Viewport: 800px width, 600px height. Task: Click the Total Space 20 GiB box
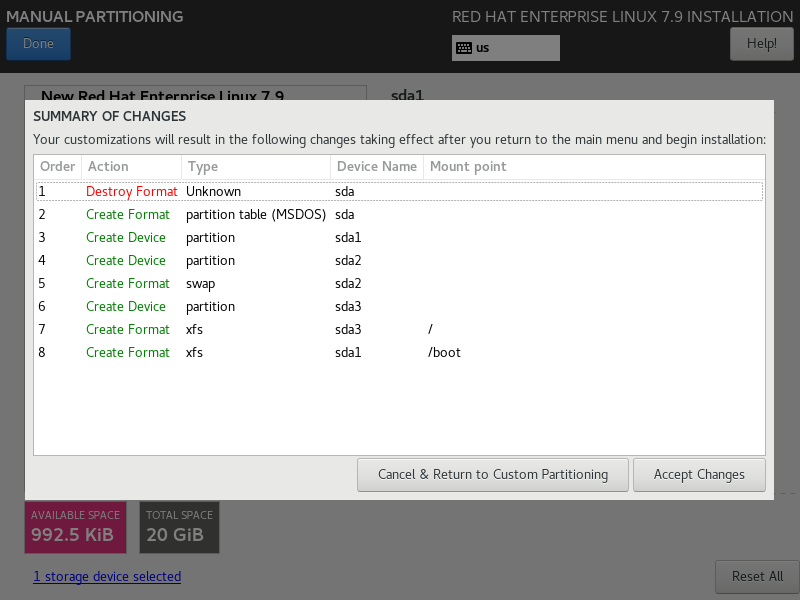tap(179, 527)
